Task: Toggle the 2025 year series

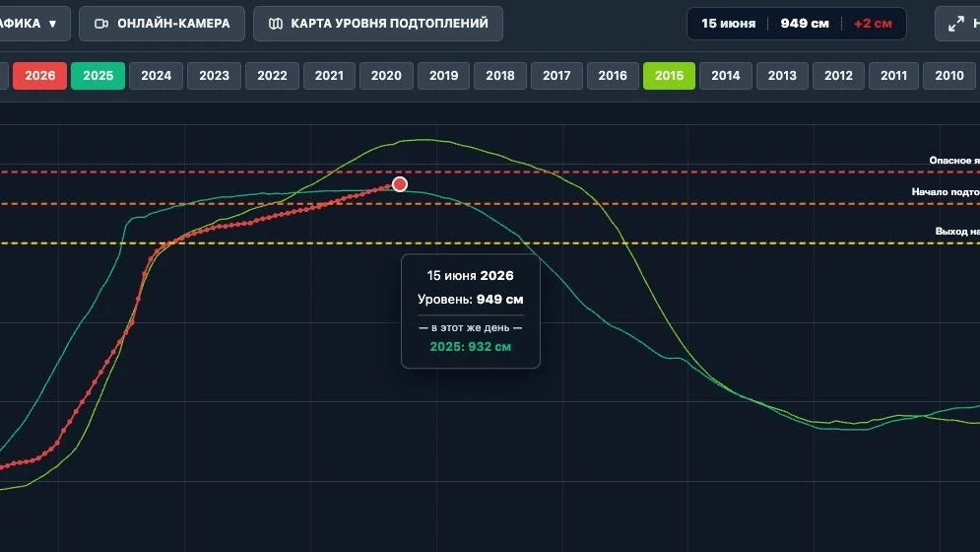Action: coord(98,76)
